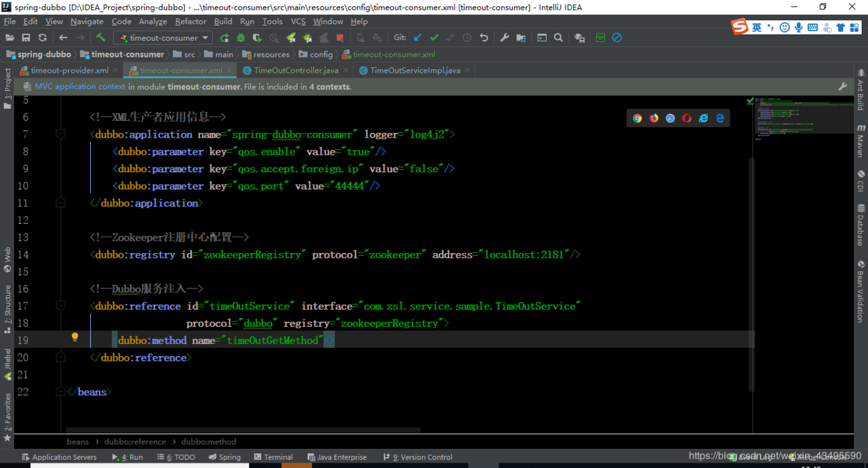Open file in Edge browser icon
Screen dimensions: 868x468
coord(719,118)
